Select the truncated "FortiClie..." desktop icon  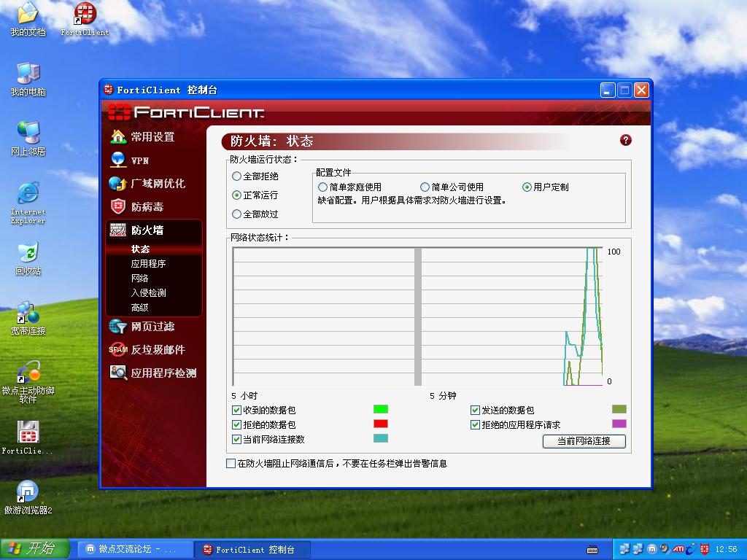coord(28,437)
